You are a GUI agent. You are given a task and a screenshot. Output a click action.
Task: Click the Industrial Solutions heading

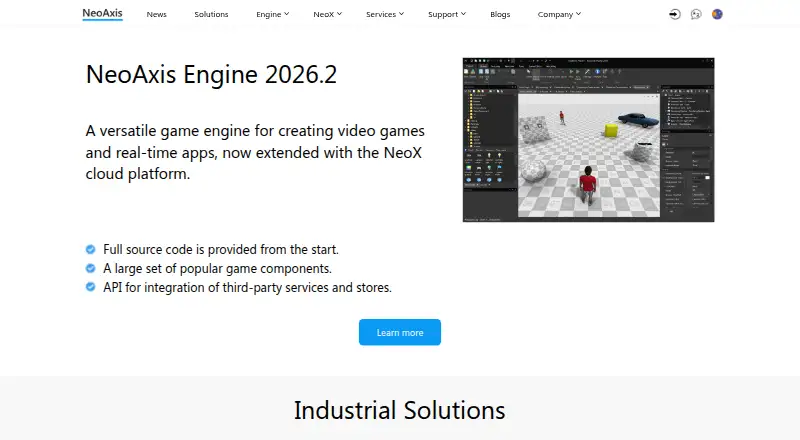click(x=399, y=410)
